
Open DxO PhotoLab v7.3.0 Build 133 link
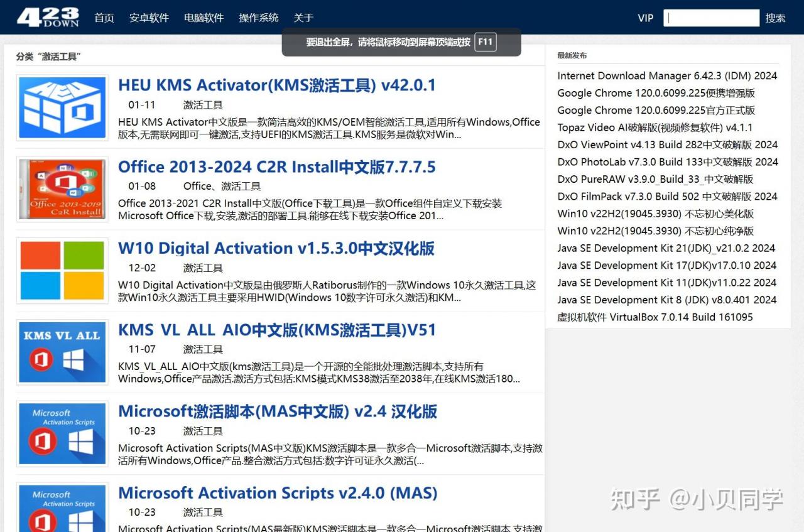point(668,162)
